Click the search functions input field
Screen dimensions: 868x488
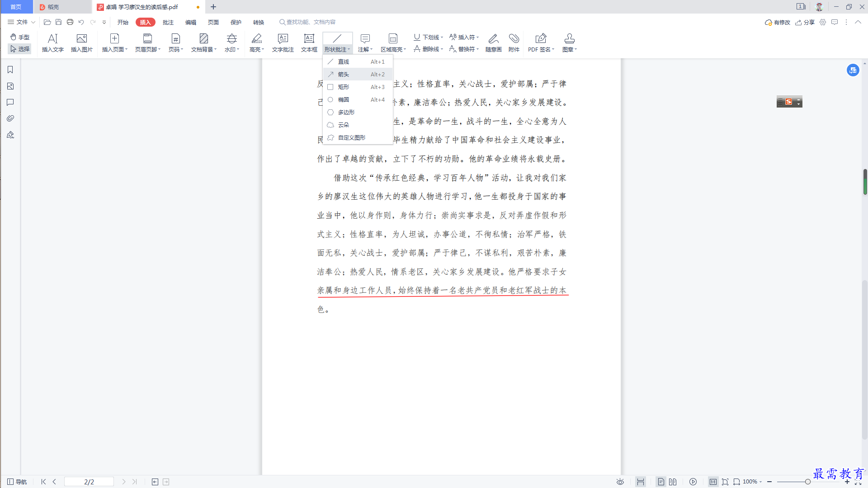(x=311, y=22)
